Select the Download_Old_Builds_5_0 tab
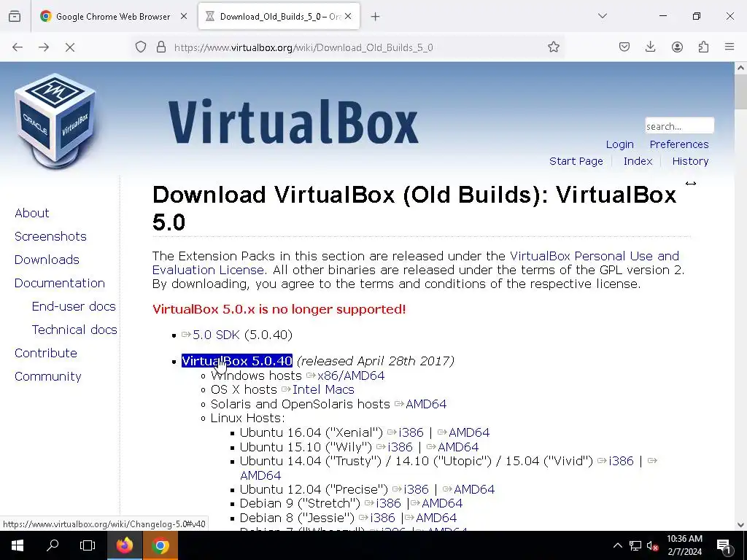Screen dimensions: 747x560 pos(279,16)
